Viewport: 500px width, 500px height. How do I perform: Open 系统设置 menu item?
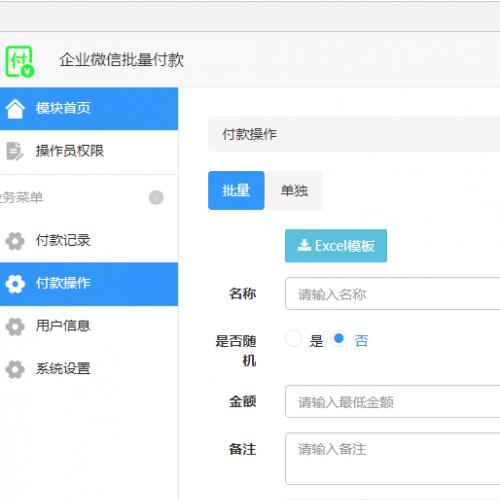click(x=89, y=369)
